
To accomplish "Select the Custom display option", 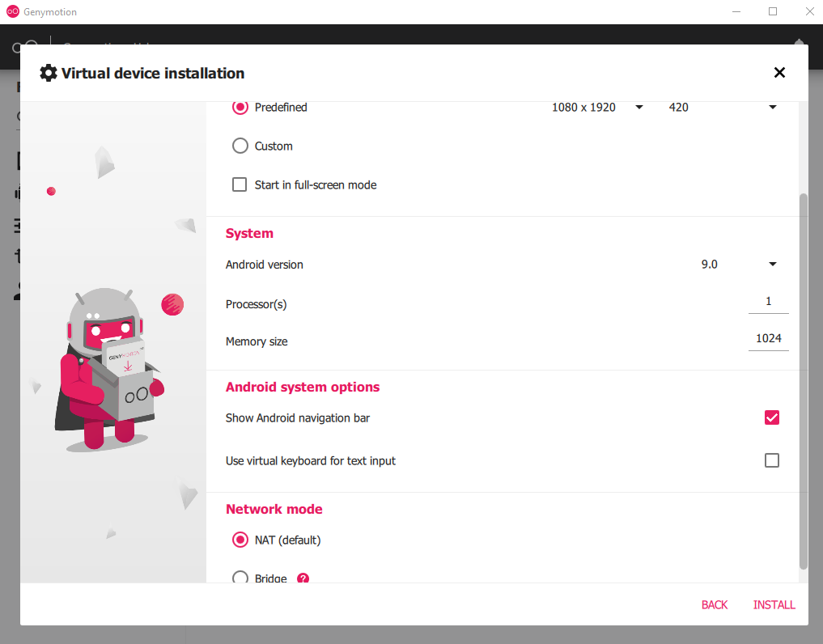I will (240, 146).
